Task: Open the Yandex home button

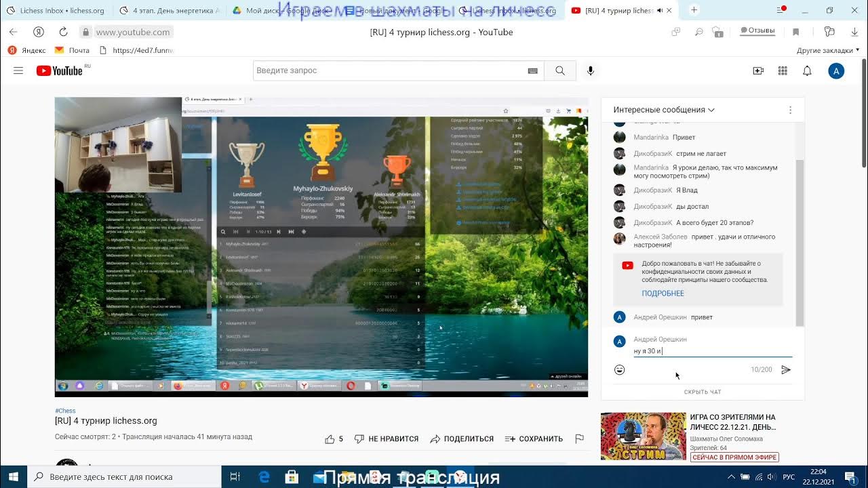Action: (x=39, y=32)
